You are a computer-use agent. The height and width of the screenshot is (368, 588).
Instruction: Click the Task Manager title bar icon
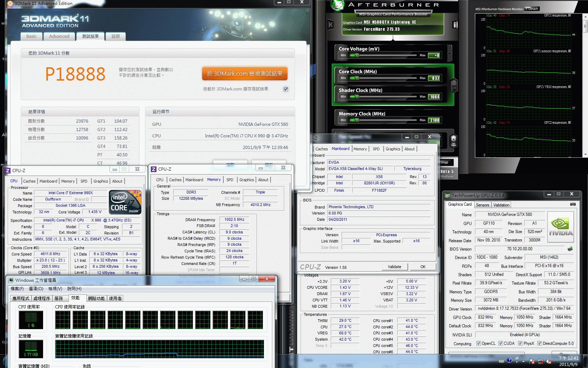(11, 280)
